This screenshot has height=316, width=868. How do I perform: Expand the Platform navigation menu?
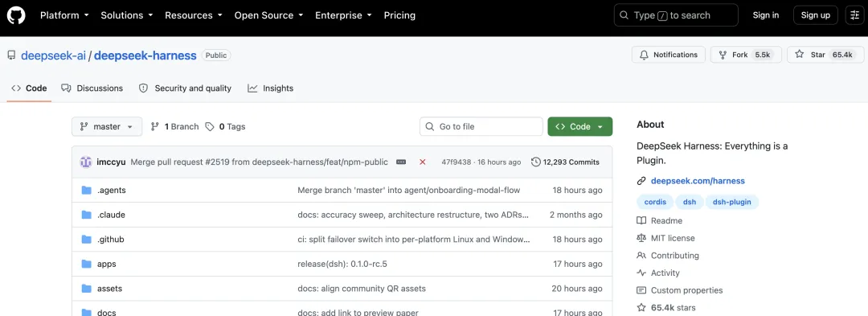tap(64, 15)
